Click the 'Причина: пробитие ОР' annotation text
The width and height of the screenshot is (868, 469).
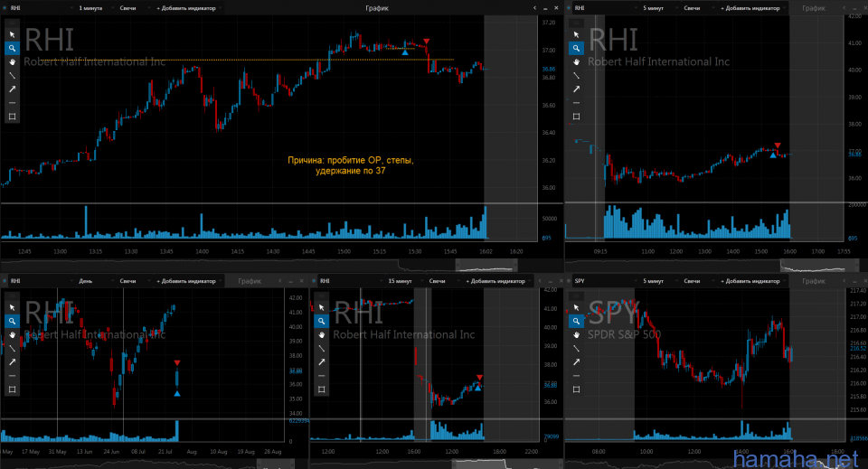351,165
